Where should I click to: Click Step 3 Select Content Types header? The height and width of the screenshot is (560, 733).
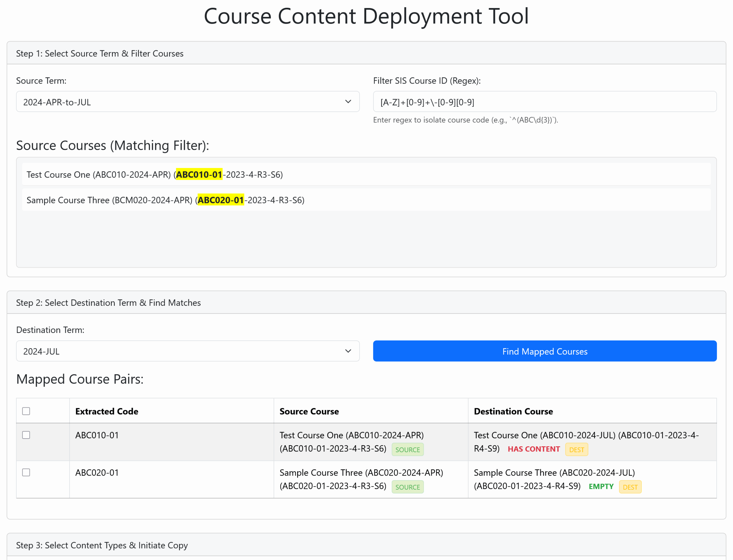(102, 545)
